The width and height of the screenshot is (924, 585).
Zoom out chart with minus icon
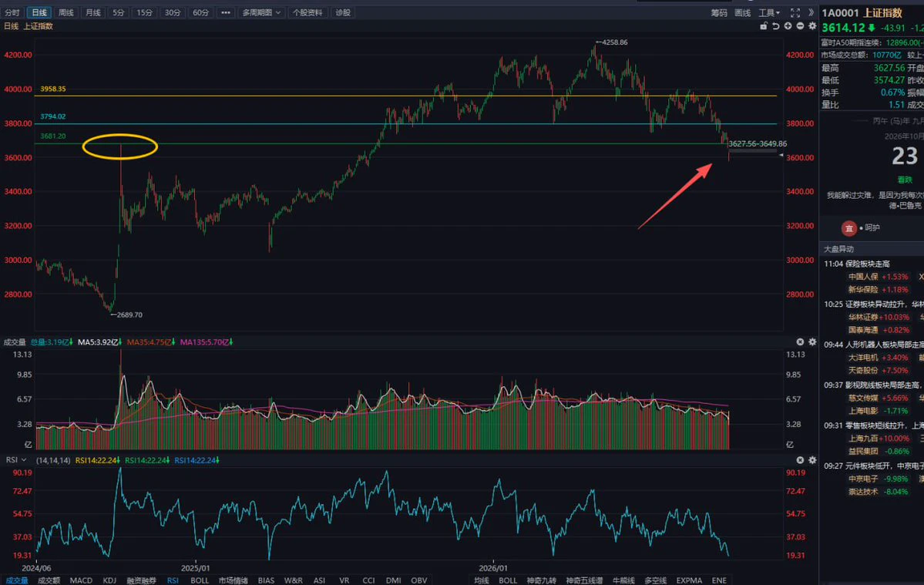point(800,26)
